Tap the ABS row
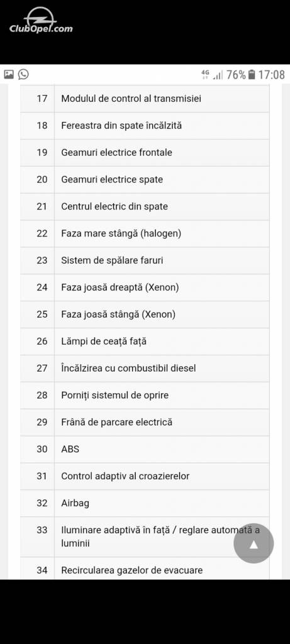290x644 pixels. click(x=145, y=450)
